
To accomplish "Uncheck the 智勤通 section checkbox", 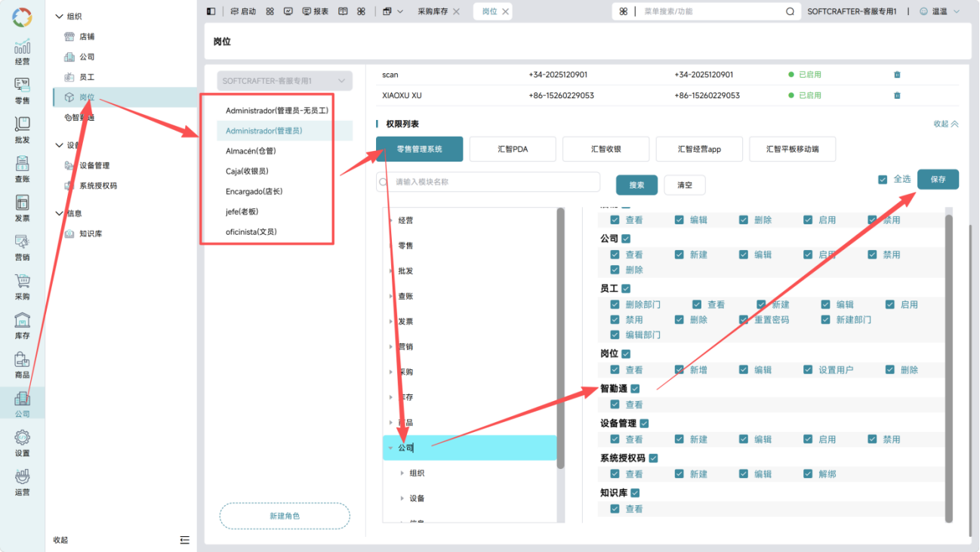I will (x=635, y=389).
